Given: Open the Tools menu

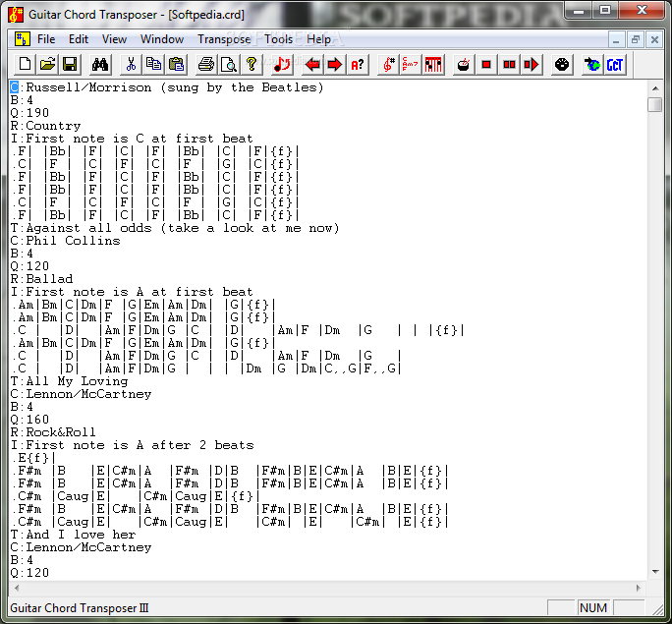Looking at the screenshot, I should tap(278, 39).
